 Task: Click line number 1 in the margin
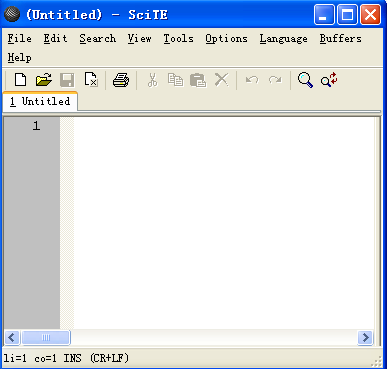pyautogui.click(x=36, y=126)
